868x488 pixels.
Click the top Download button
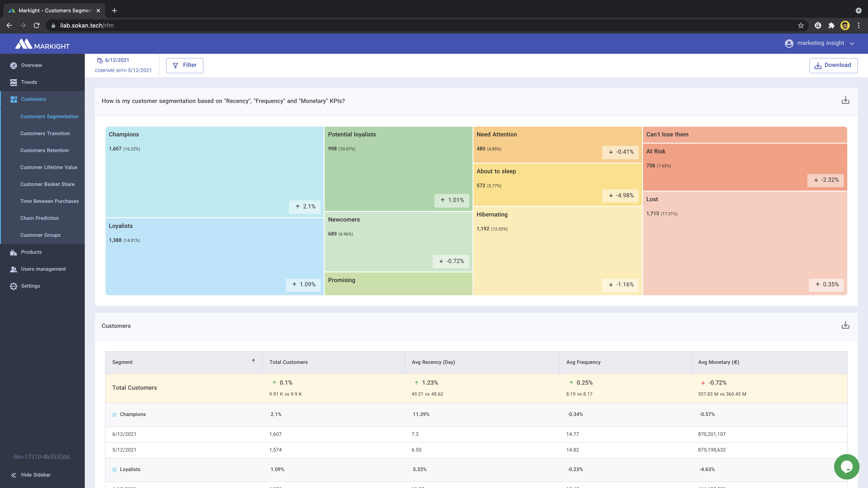tap(833, 65)
